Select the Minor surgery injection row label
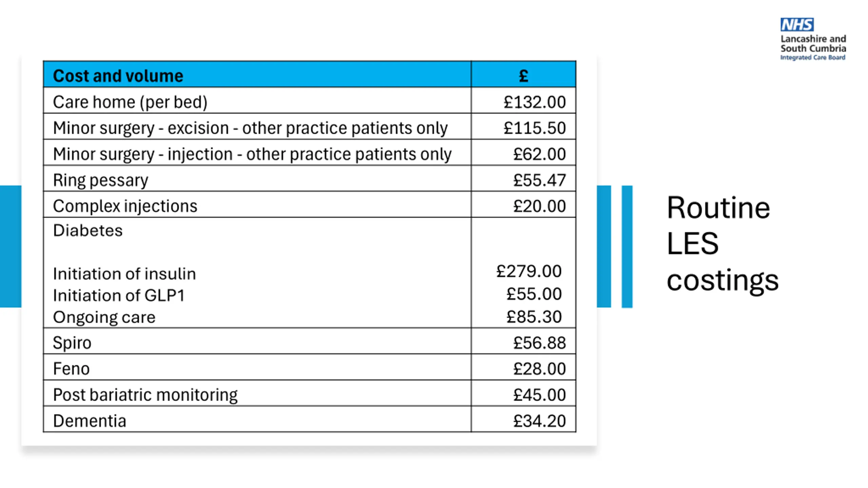Screen dimensions: 868x488 pos(252,154)
